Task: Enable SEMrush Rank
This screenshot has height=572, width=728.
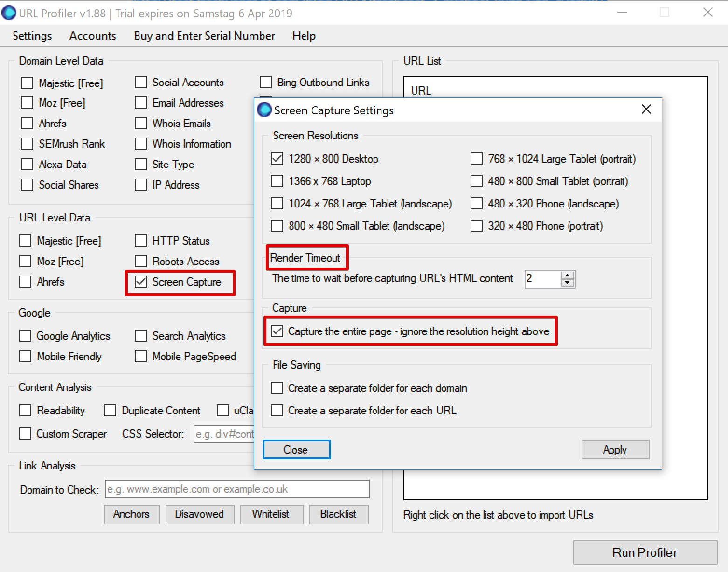Action: 27,144
